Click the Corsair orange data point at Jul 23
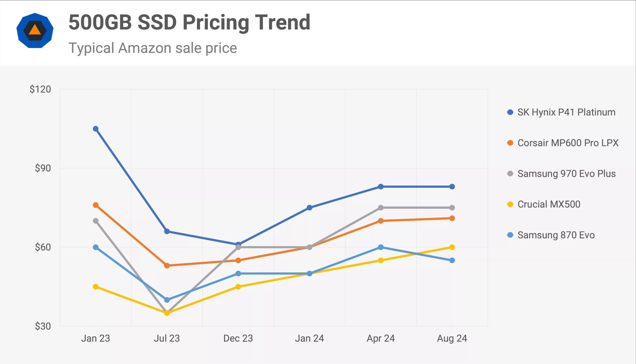 tap(167, 265)
